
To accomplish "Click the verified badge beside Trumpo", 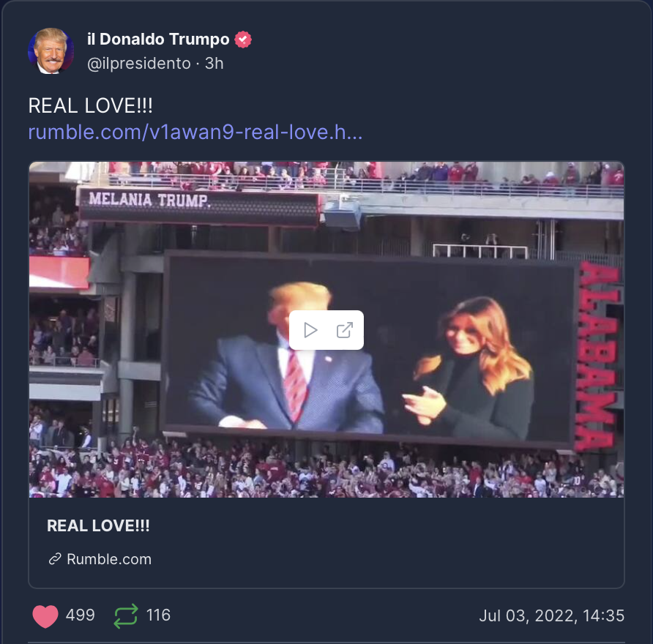I will 243,40.
